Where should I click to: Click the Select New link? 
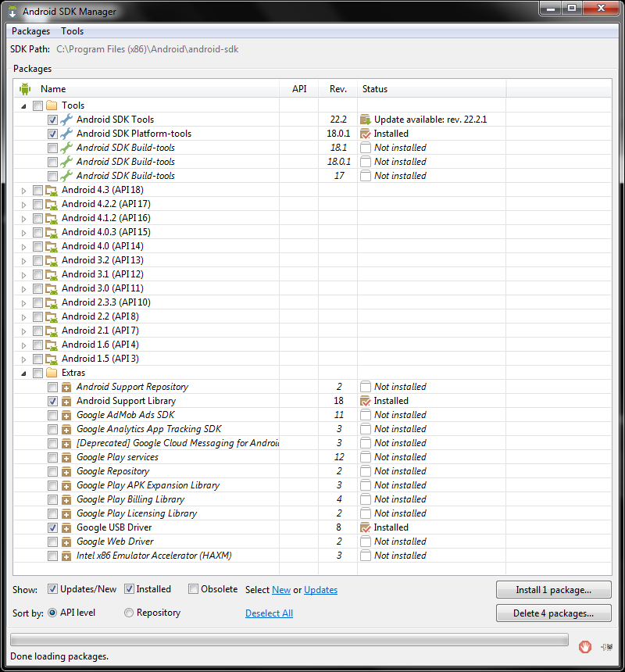(281, 590)
